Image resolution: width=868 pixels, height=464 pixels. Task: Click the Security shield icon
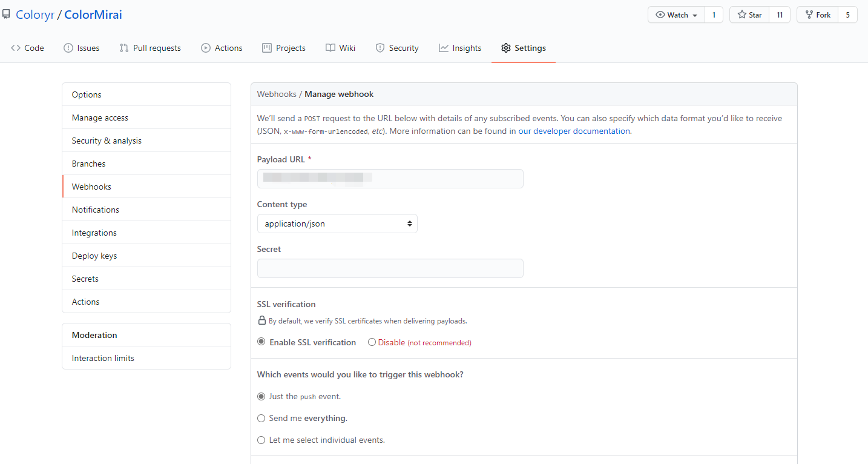380,48
